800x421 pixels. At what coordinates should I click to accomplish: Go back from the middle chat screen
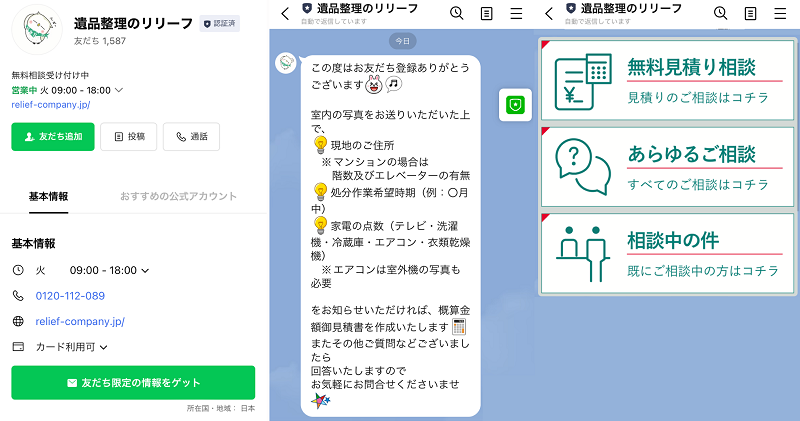click(285, 14)
